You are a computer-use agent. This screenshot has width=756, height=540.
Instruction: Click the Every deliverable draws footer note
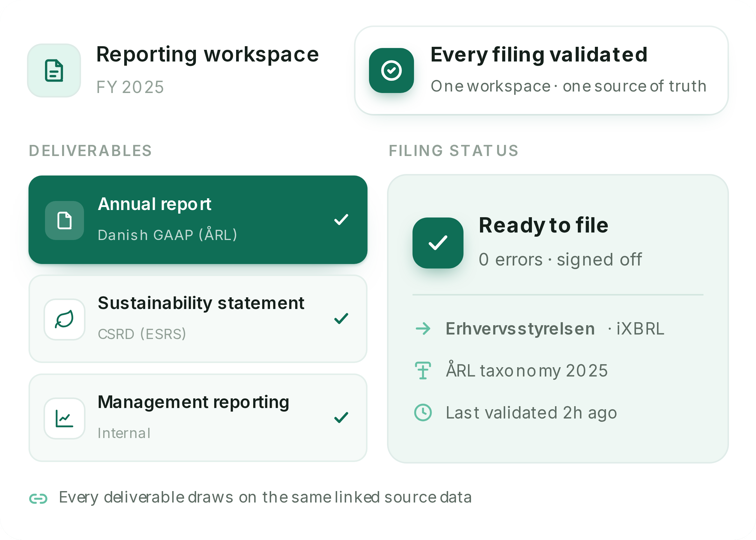[265, 498]
